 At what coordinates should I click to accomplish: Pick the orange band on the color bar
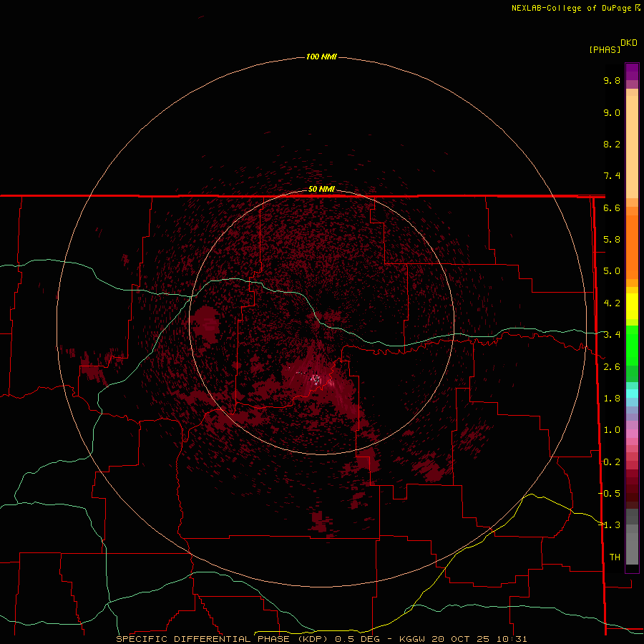pyautogui.click(x=632, y=247)
